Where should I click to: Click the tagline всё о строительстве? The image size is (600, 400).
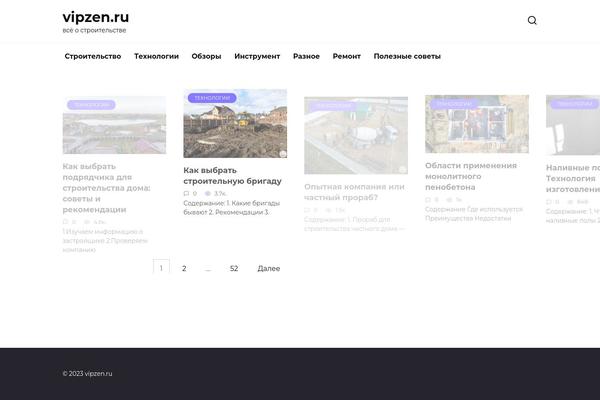click(94, 30)
